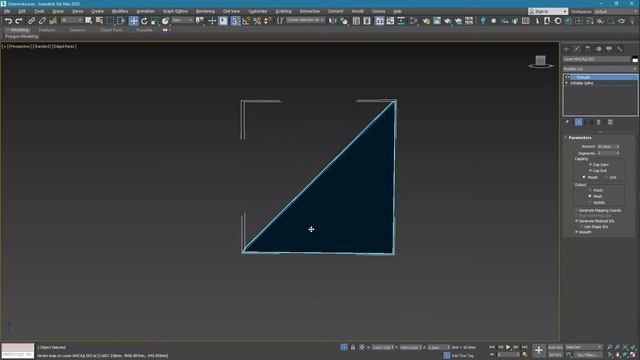The image size is (640, 360).
Task: Undo the last action
Action: pyautogui.click(x=8, y=21)
